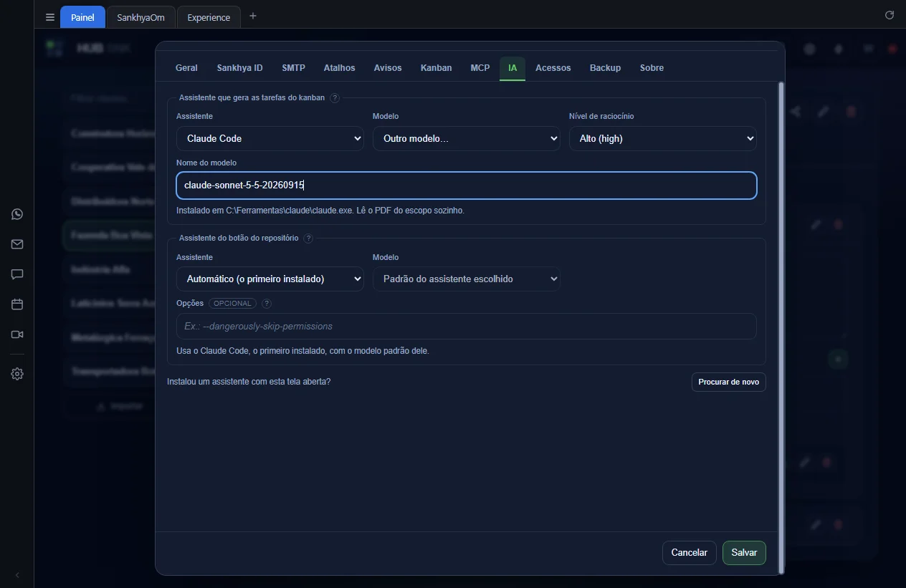Switch to the SankhyaOm tab

click(x=140, y=17)
